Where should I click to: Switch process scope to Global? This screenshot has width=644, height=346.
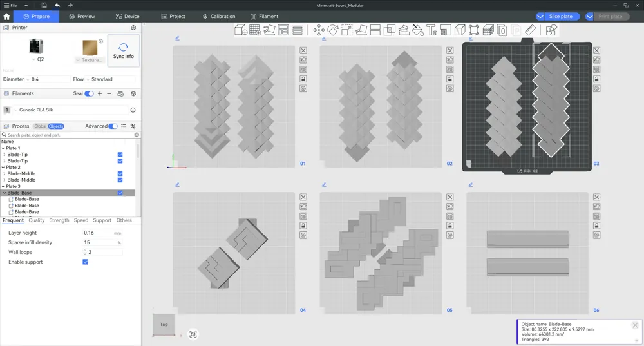(x=40, y=126)
